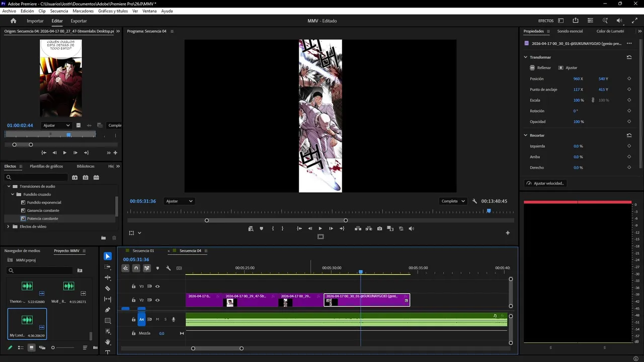Viewport: 644px width, 362px height.
Task: Select the Pen tool
Action: pyautogui.click(x=108, y=310)
